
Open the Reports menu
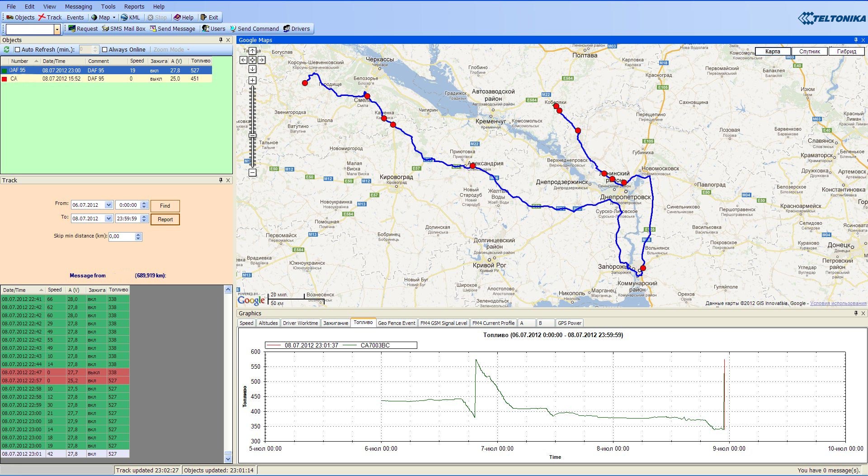(134, 6)
